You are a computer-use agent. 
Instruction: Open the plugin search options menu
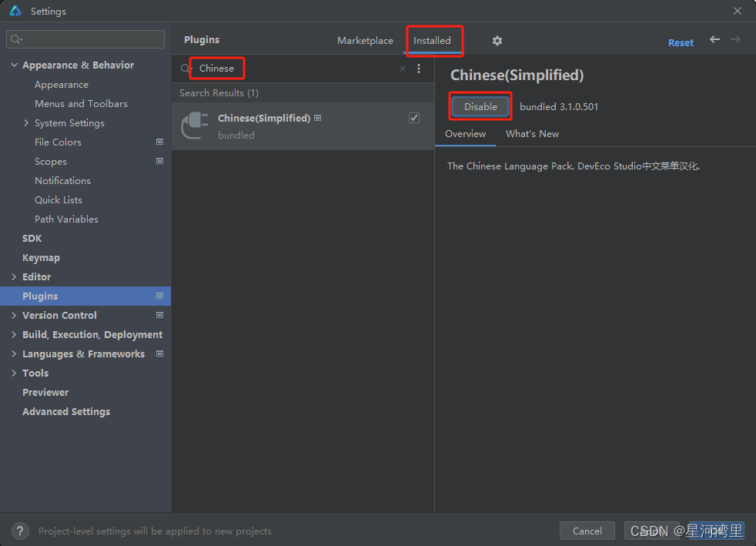pyautogui.click(x=419, y=69)
